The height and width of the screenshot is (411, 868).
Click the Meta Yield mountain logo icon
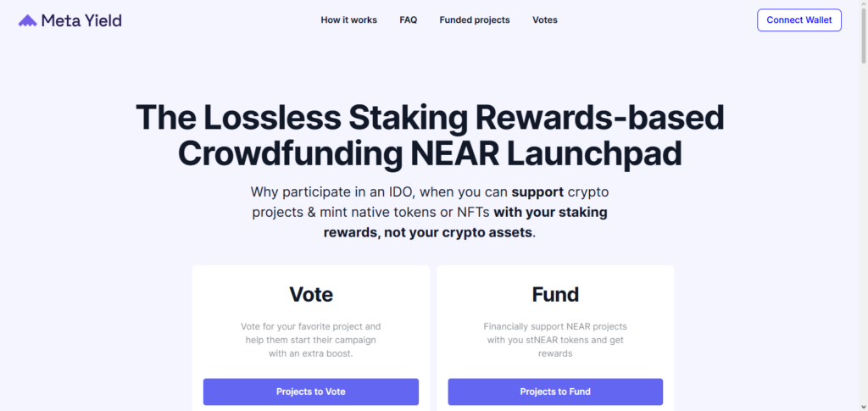coord(27,20)
